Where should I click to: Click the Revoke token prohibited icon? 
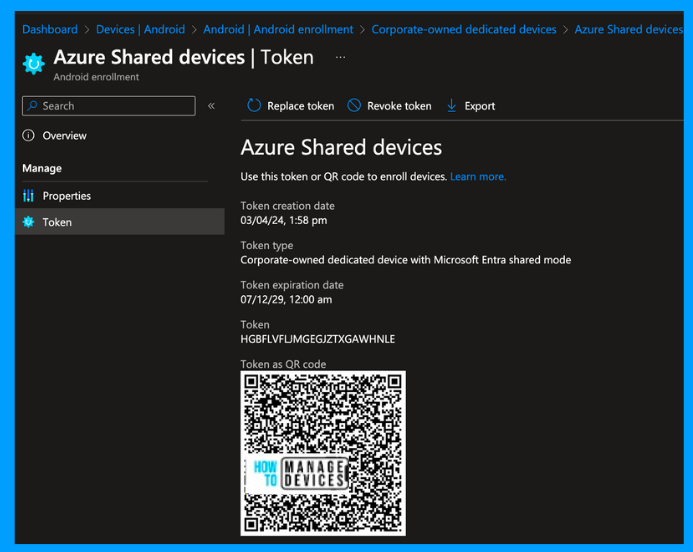tap(354, 106)
